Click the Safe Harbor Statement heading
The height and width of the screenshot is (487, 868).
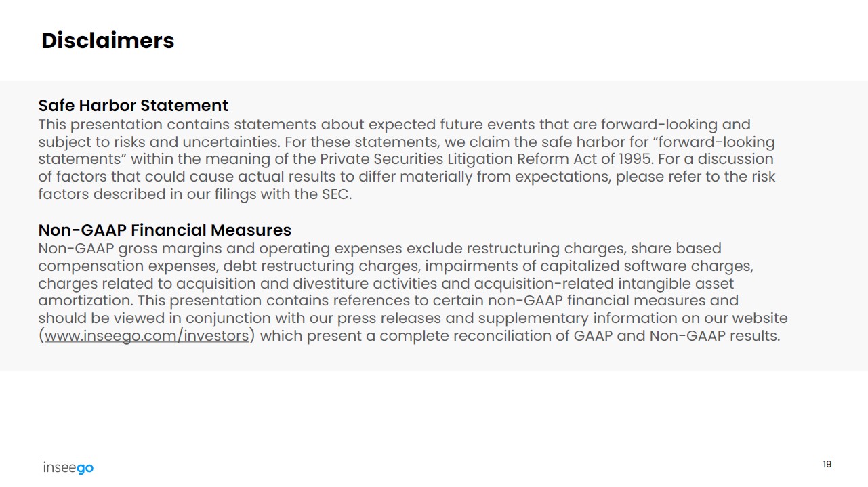pyautogui.click(x=133, y=106)
